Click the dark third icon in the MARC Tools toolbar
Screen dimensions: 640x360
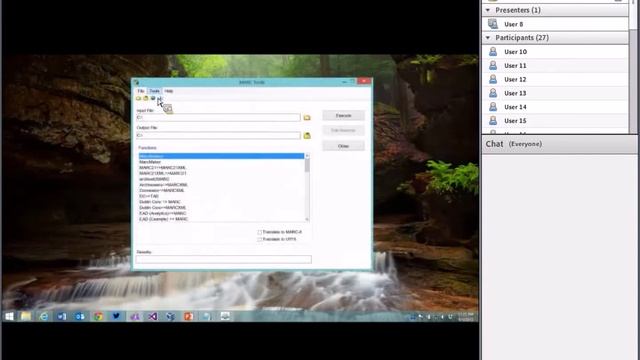coord(153,98)
